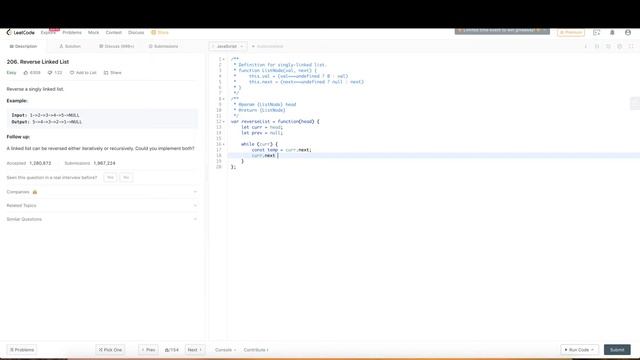Click the Easy difficulty label

pyautogui.click(x=11, y=73)
